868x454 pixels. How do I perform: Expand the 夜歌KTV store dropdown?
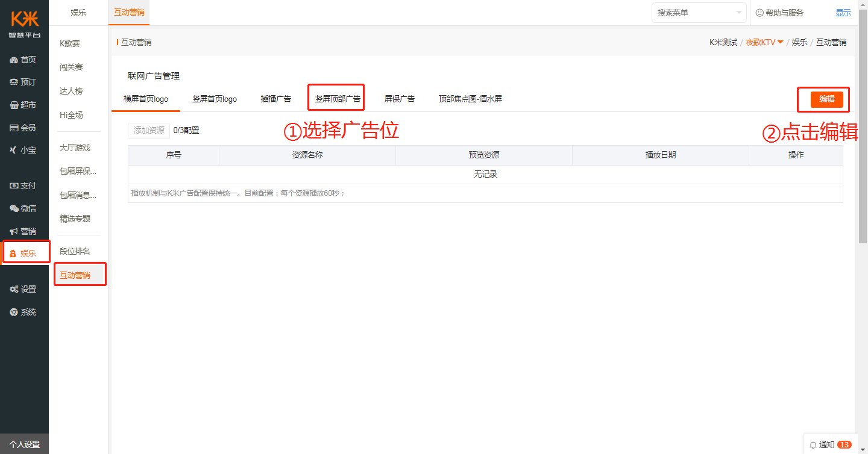pyautogui.click(x=764, y=42)
